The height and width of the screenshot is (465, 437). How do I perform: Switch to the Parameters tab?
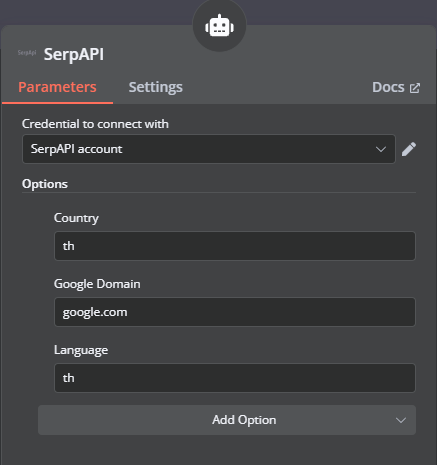pos(57,87)
